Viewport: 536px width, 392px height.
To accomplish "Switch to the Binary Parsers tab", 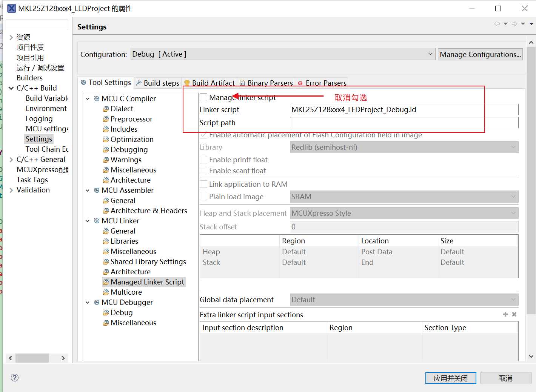I will pyautogui.click(x=266, y=83).
